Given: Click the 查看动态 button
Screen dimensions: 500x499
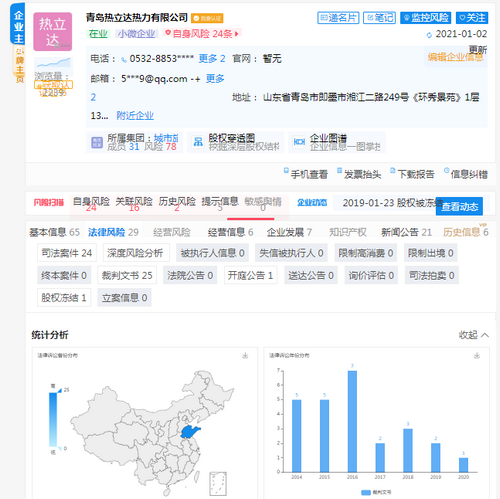Looking at the screenshot, I should click(x=459, y=206).
